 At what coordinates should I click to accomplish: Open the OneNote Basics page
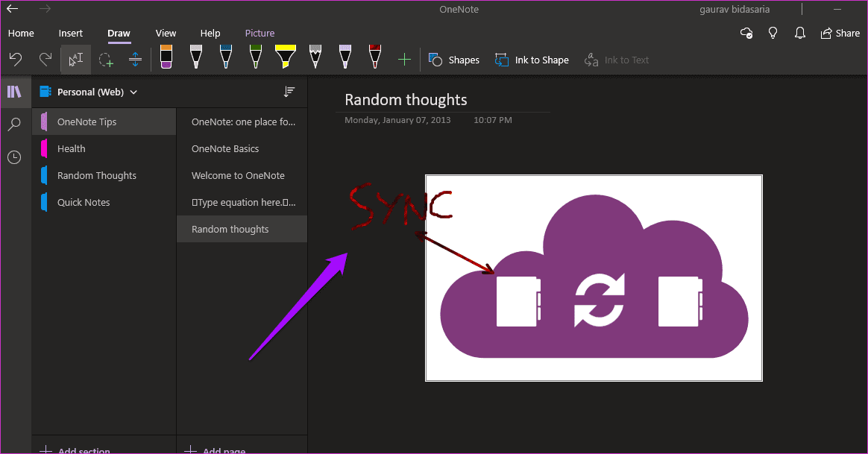point(242,149)
